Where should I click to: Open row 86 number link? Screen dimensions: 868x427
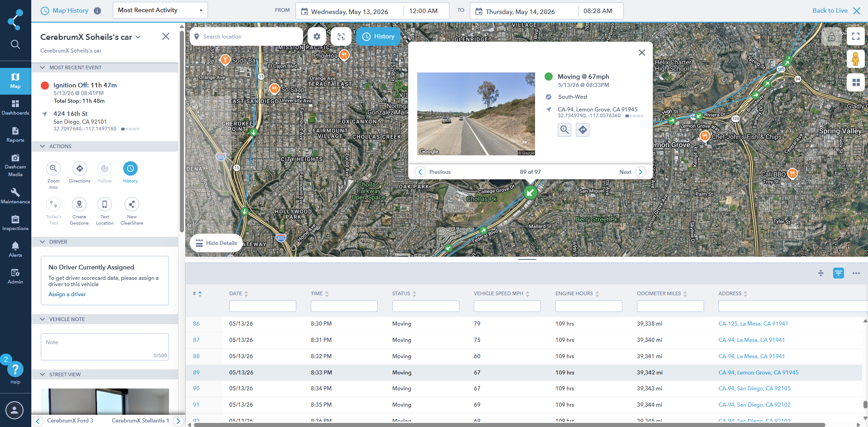click(x=196, y=324)
